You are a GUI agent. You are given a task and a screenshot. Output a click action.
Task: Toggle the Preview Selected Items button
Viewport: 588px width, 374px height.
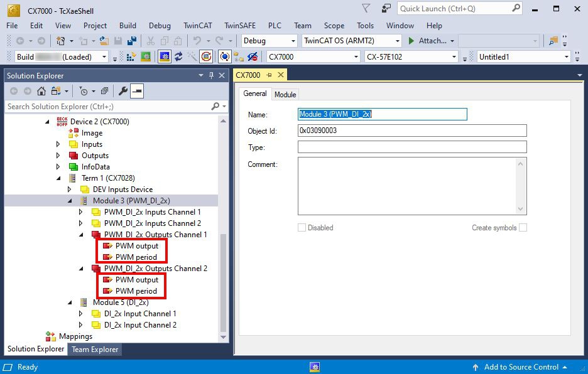(x=136, y=91)
